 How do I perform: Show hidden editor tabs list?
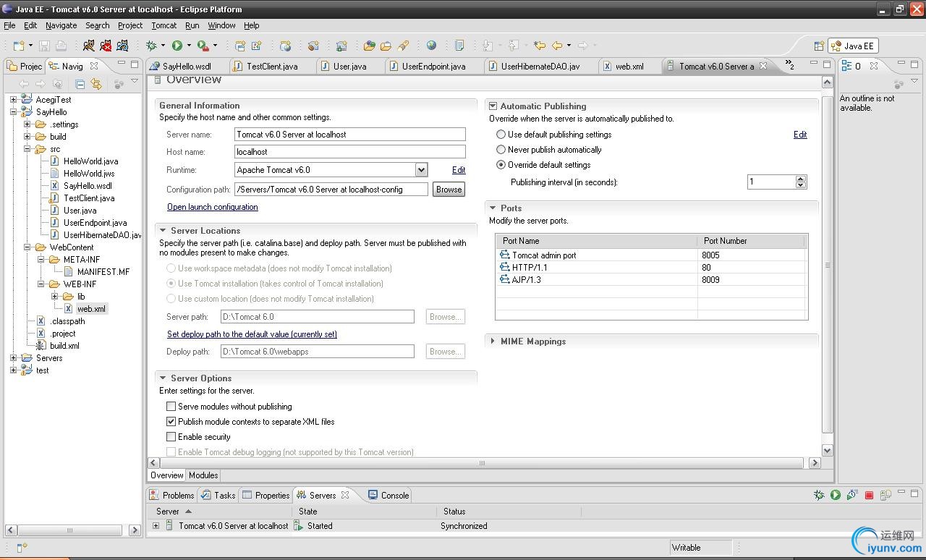pos(789,65)
